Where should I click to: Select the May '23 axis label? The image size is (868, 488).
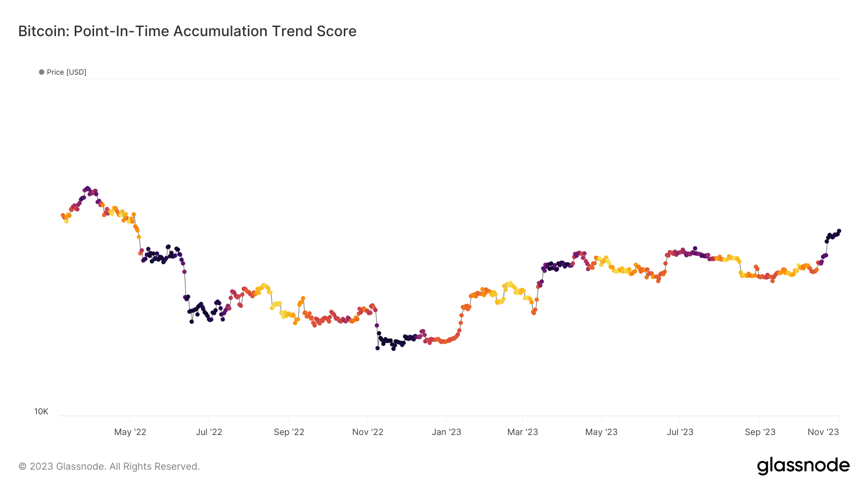pyautogui.click(x=601, y=432)
